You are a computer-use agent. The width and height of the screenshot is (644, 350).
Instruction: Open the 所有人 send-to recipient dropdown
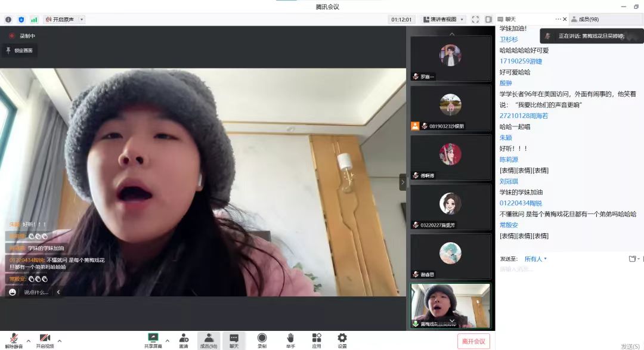(x=535, y=259)
